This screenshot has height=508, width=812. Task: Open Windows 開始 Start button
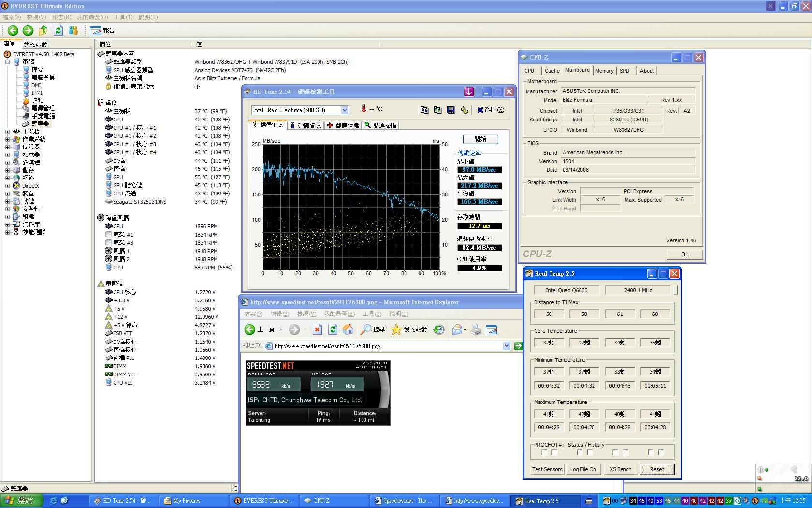pyautogui.click(x=21, y=501)
